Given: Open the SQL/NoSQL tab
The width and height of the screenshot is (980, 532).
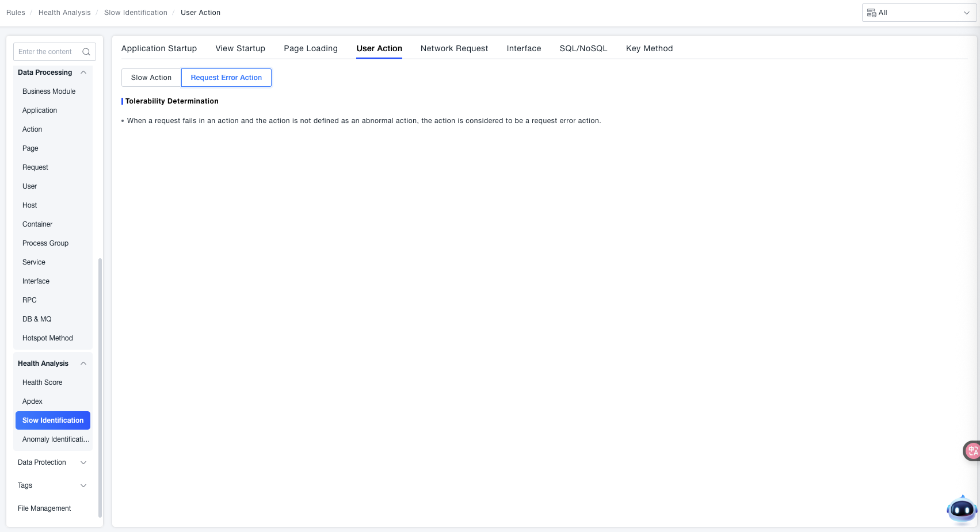Looking at the screenshot, I should tap(583, 48).
